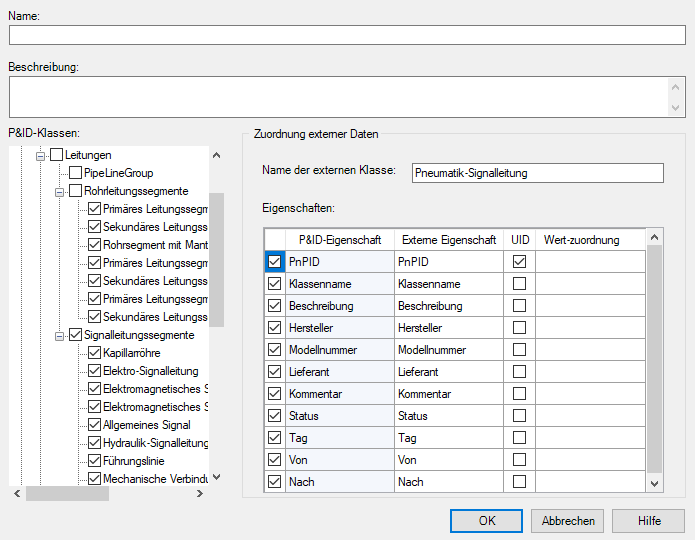Select the Elektro-Signalleitung tree item
Image resolution: width=695 pixels, height=540 pixels.
coord(150,371)
